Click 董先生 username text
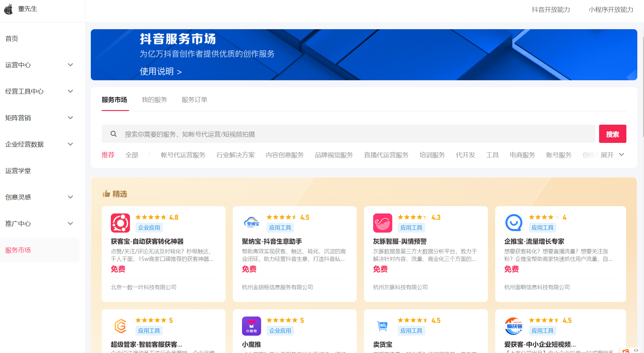The height and width of the screenshot is (353, 644). click(28, 9)
